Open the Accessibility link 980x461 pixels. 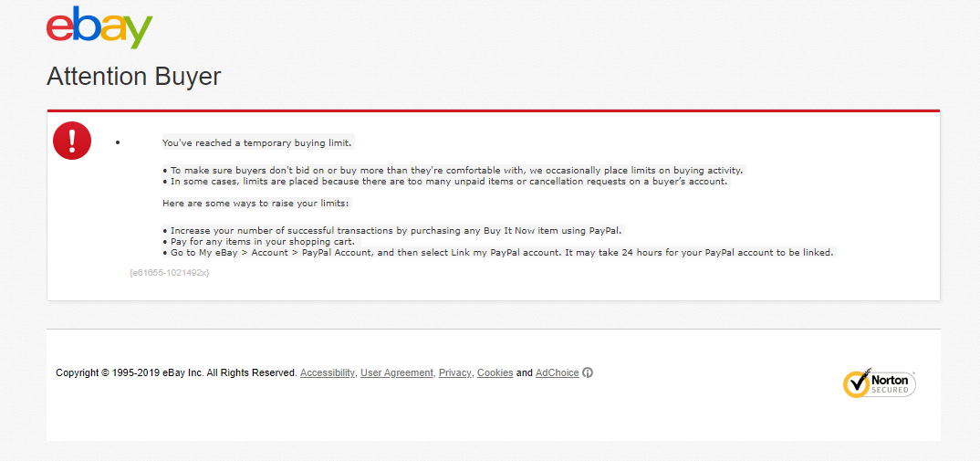[x=328, y=372]
